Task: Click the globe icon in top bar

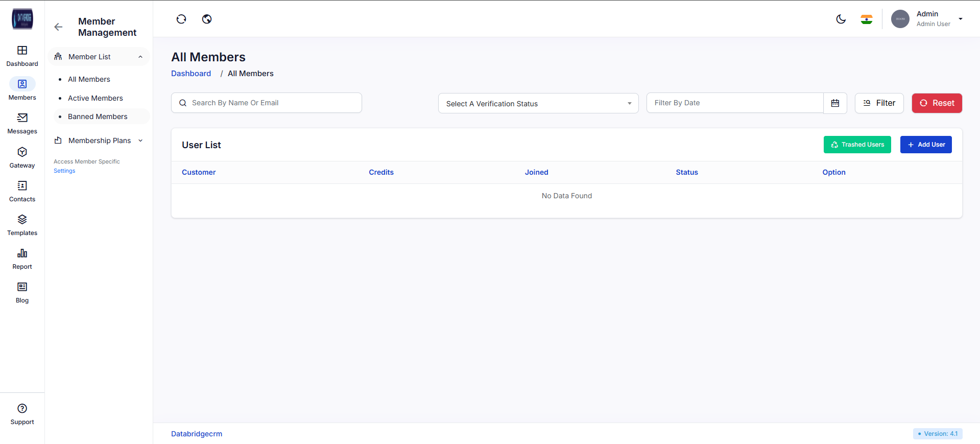Action: point(207,19)
